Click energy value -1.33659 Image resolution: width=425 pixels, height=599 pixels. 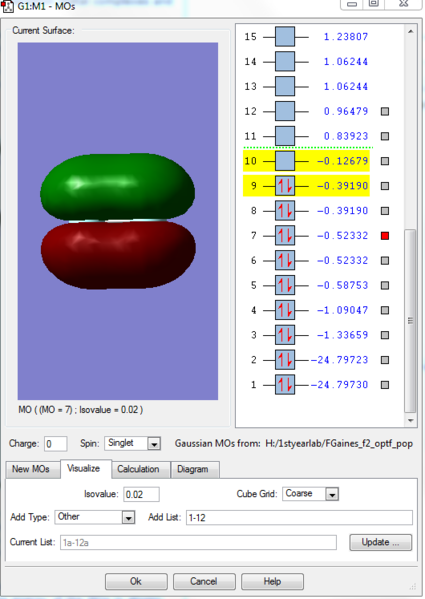tap(342, 335)
